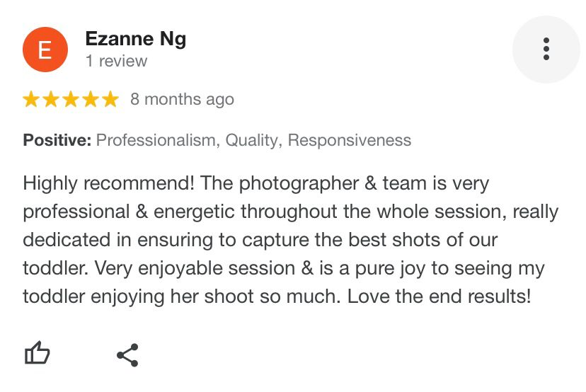This screenshot has width=586, height=392.
Task: Open the orange "E" profile avatar
Action: pos(45,50)
